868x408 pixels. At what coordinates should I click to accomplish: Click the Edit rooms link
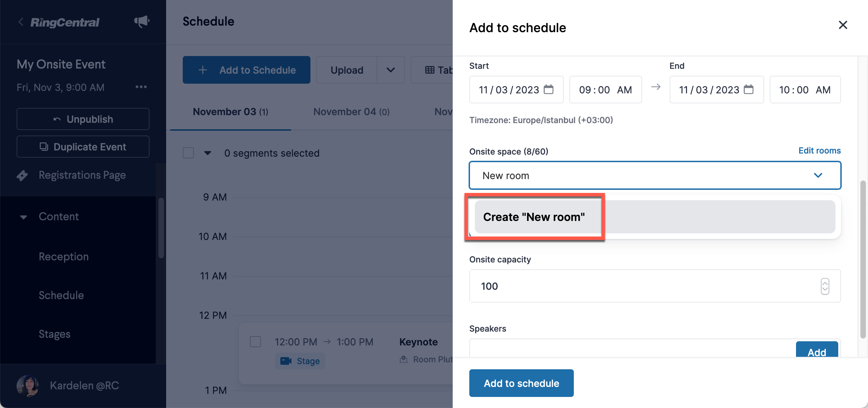tap(819, 150)
